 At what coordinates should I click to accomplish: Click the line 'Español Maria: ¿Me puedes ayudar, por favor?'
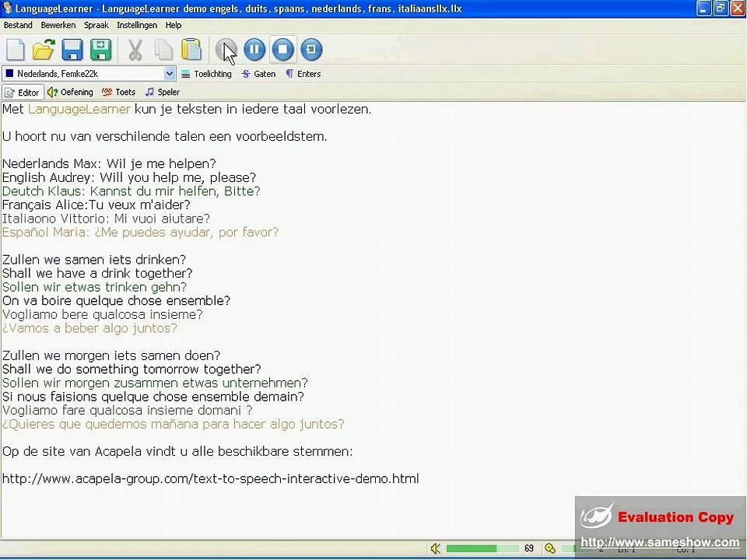141,233
